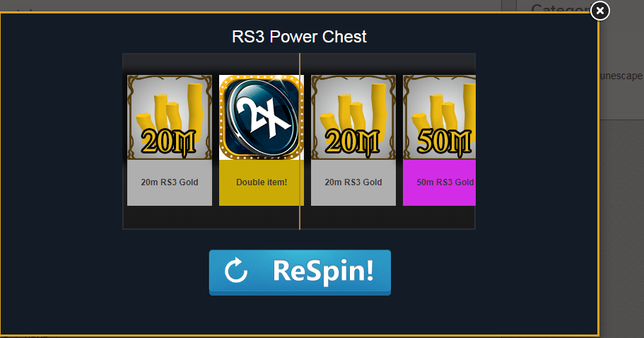Click the 20m RS3 Gold caption next to the magenta label
The image size is (644, 338).
point(353,182)
